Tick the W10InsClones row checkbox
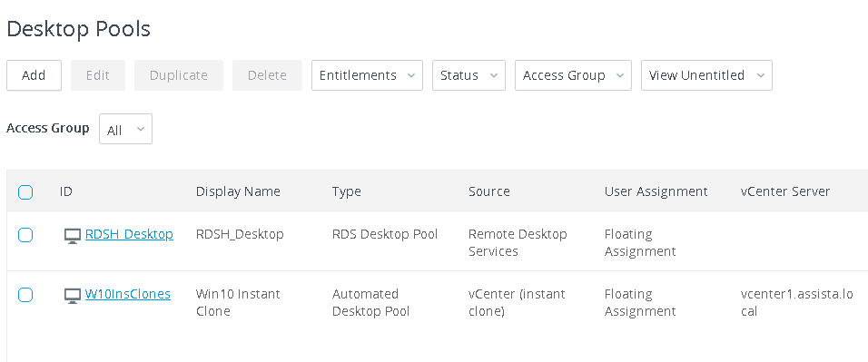Viewport: 868px width, 362px height. pyautogui.click(x=25, y=295)
